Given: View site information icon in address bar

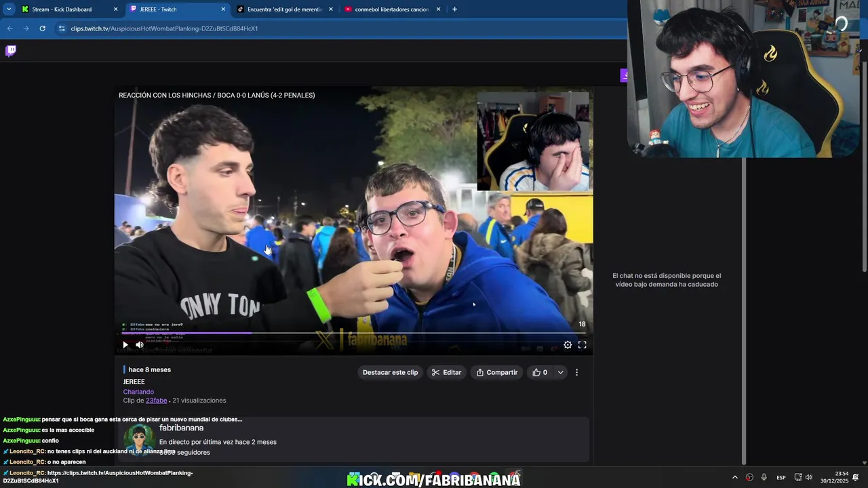Looking at the screenshot, I should coord(62,28).
